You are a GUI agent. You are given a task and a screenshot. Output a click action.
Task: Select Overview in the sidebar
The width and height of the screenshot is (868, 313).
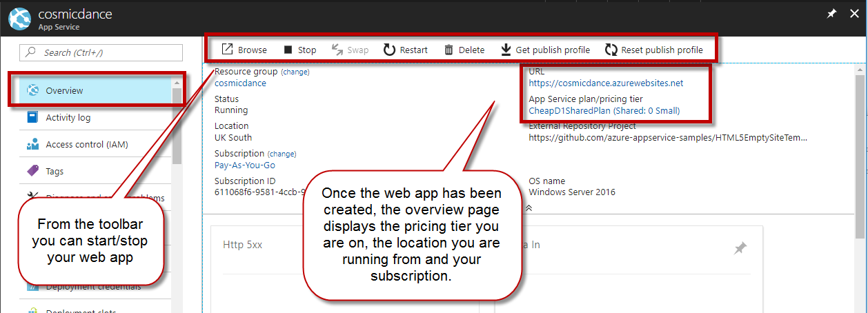[x=95, y=90]
